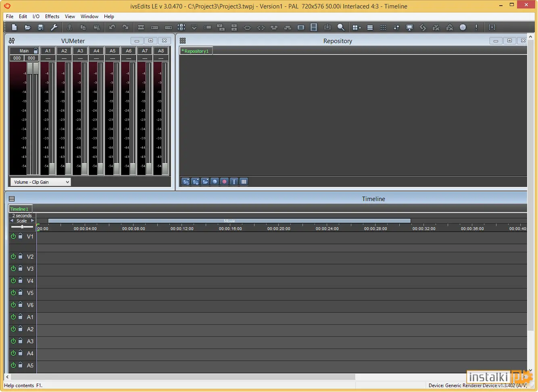Open settings via the wrench icon
Image resolution: width=538 pixels, height=392 pixels.
click(54, 27)
